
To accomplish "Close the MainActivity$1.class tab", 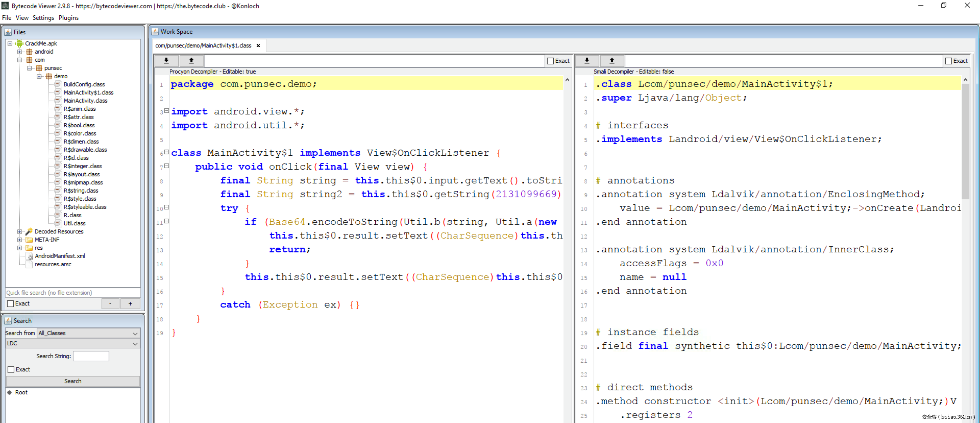I will click(x=258, y=46).
